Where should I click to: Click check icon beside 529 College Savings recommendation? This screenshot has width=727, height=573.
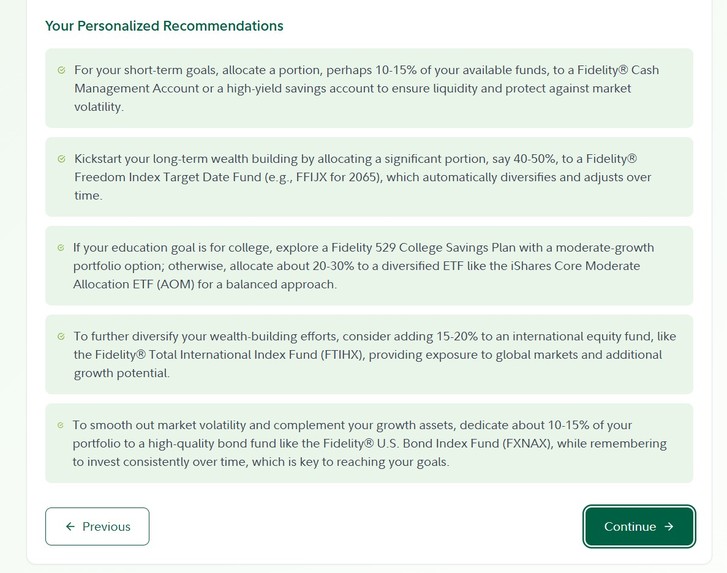click(61, 248)
